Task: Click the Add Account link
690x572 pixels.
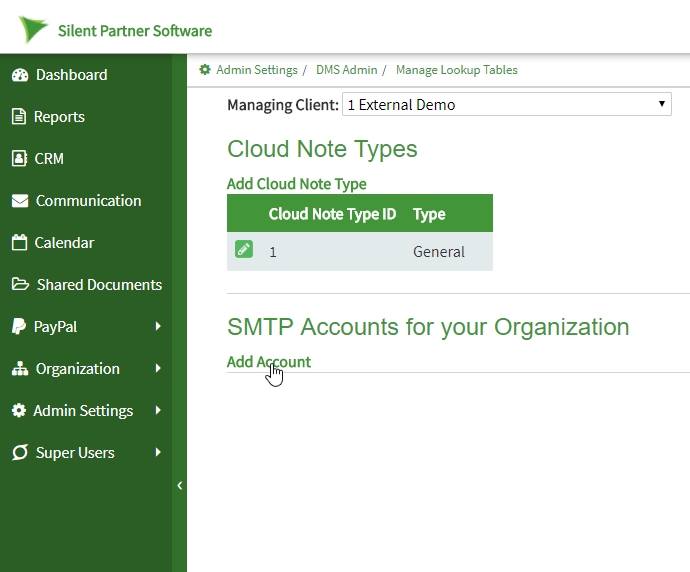Action: (x=269, y=362)
